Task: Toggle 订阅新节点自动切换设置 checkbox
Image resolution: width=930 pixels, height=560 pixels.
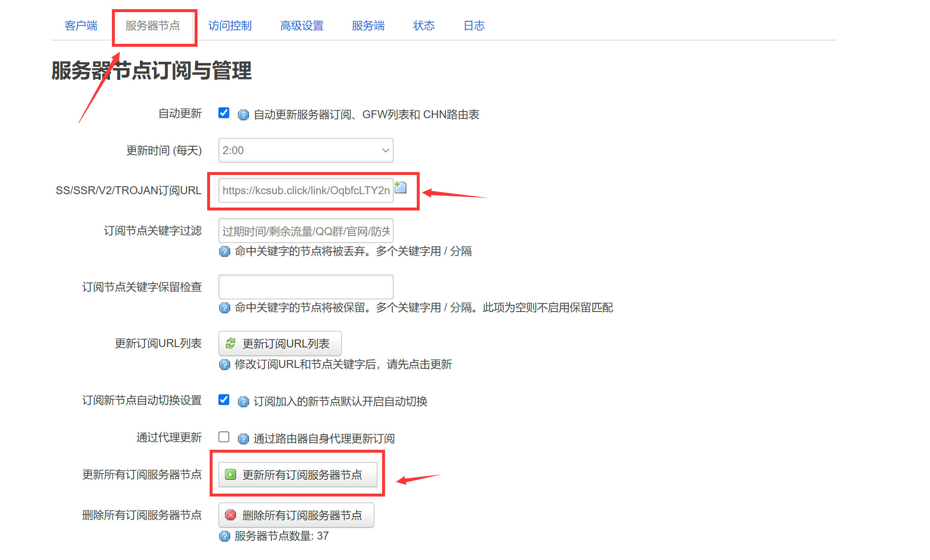Action: pos(224,400)
